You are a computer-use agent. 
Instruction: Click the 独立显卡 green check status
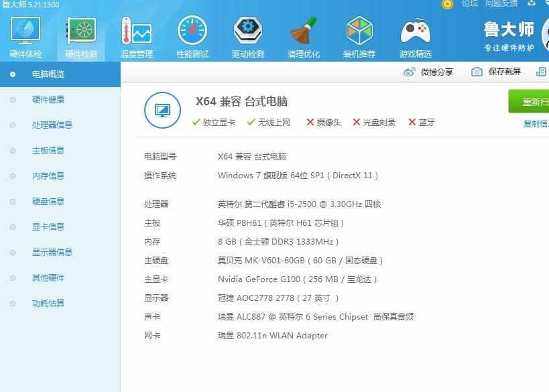(214, 123)
